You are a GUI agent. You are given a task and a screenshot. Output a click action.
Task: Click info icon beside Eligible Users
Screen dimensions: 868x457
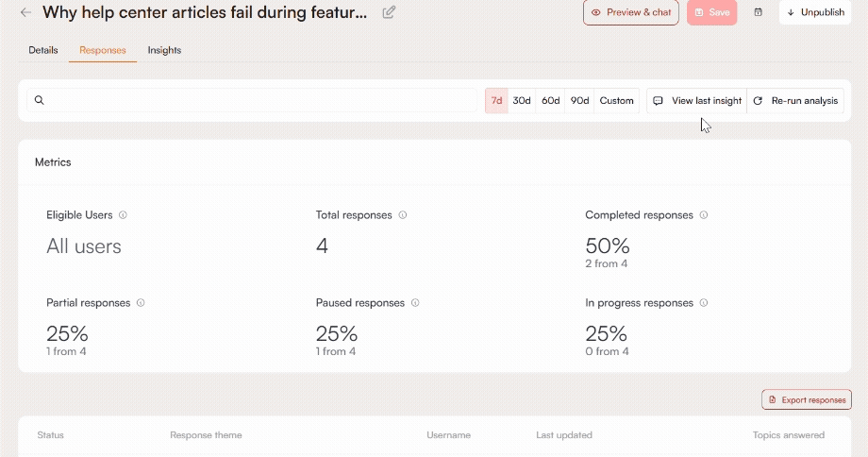point(124,215)
